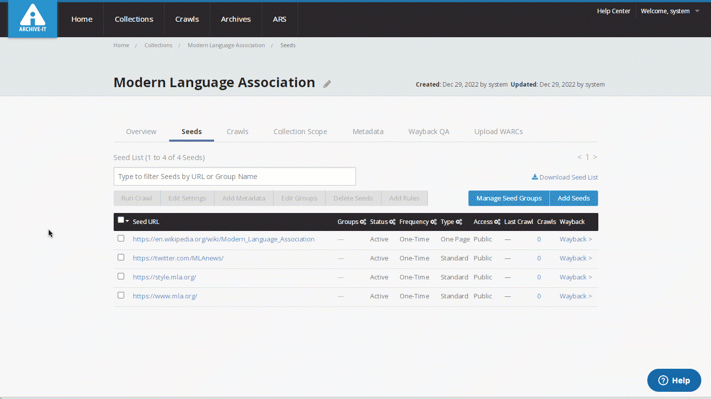This screenshot has height=399, width=711.
Task: Click One Page type in Wikipedia row
Action: [455, 239]
